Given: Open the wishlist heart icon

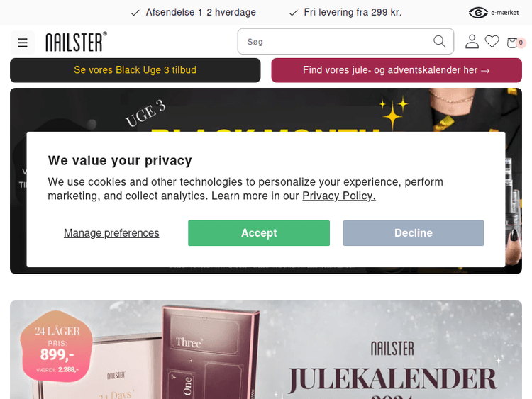Looking at the screenshot, I should point(492,42).
